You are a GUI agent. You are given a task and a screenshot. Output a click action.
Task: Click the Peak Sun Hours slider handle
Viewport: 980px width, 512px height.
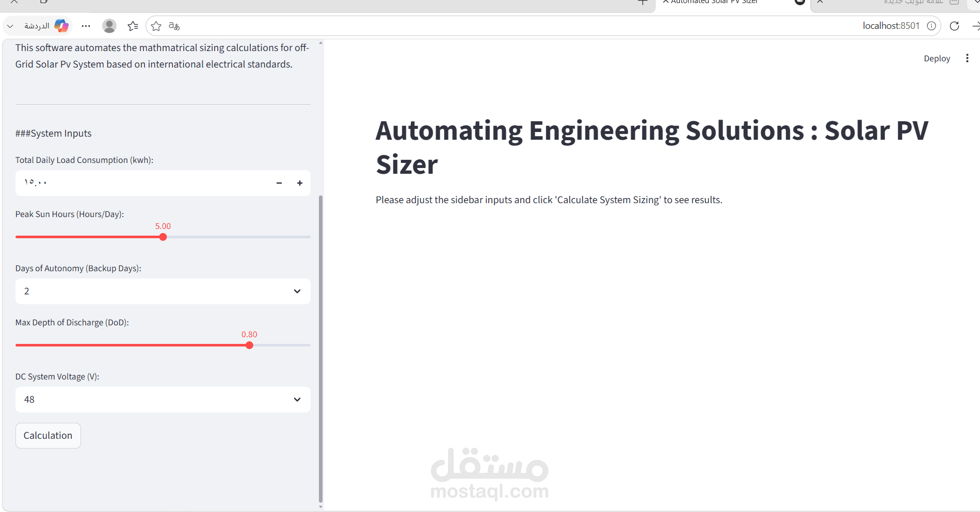click(x=163, y=237)
